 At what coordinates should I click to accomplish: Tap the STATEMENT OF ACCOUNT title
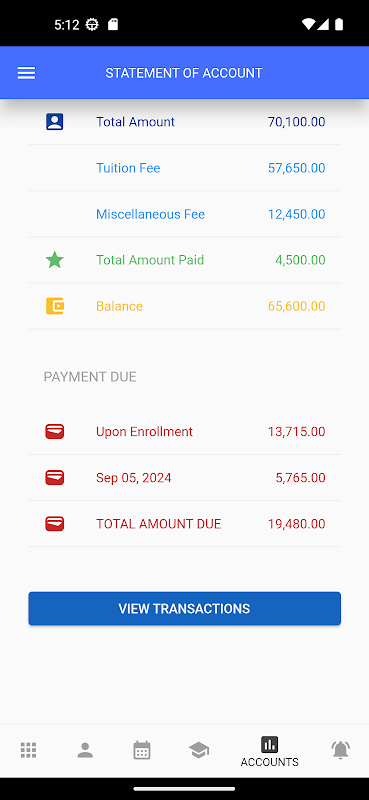(x=184, y=73)
